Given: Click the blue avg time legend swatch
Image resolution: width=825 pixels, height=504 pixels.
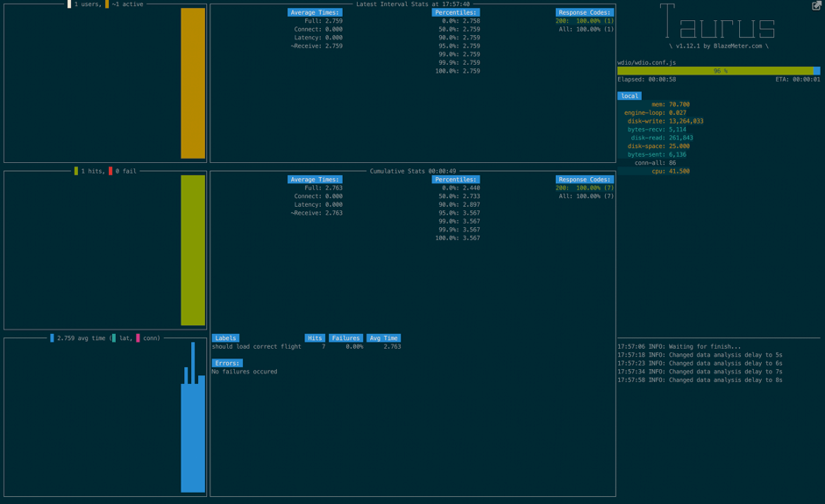Looking at the screenshot, I should click(52, 337).
